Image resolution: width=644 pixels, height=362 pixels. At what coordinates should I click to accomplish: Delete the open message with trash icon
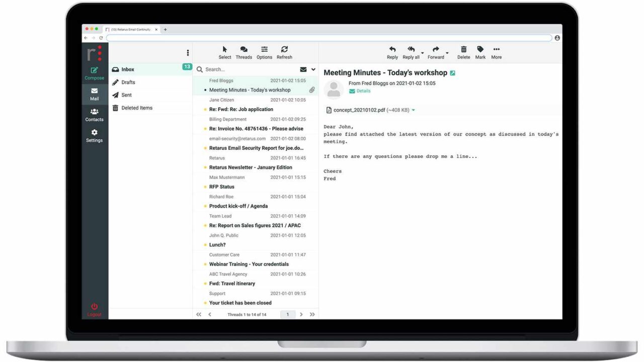[463, 49]
